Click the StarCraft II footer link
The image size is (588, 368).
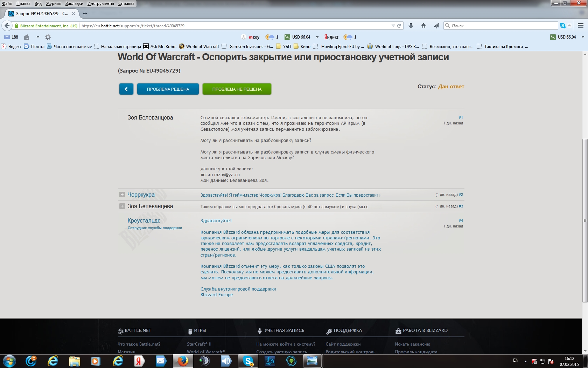coord(199,344)
